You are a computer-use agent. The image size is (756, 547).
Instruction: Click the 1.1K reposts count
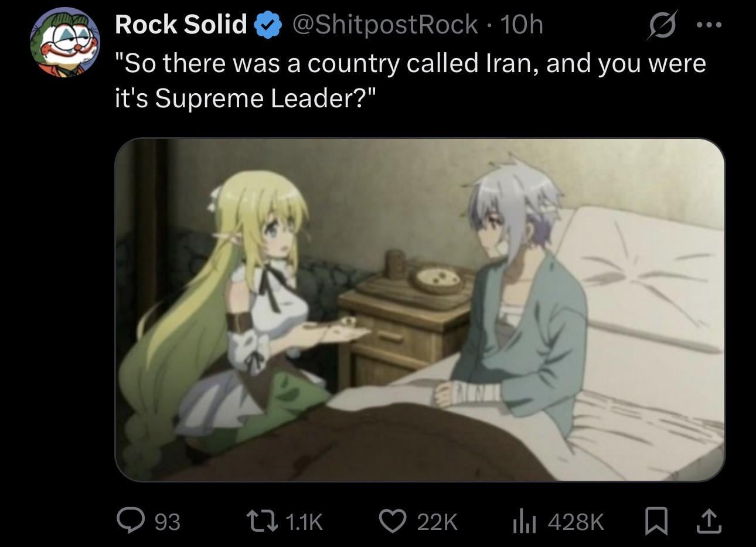304,521
